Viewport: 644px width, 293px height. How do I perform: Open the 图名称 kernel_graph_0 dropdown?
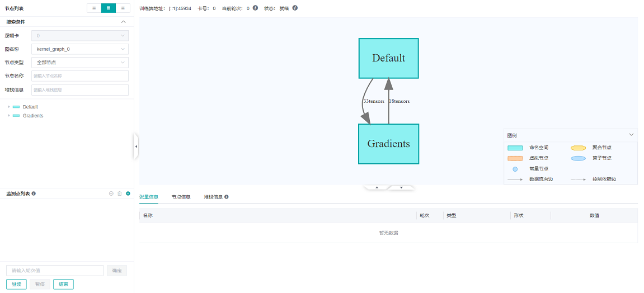(x=80, y=49)
